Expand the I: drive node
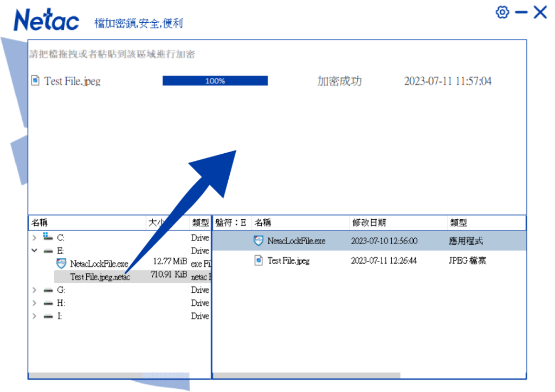 [x=34, y=316]
